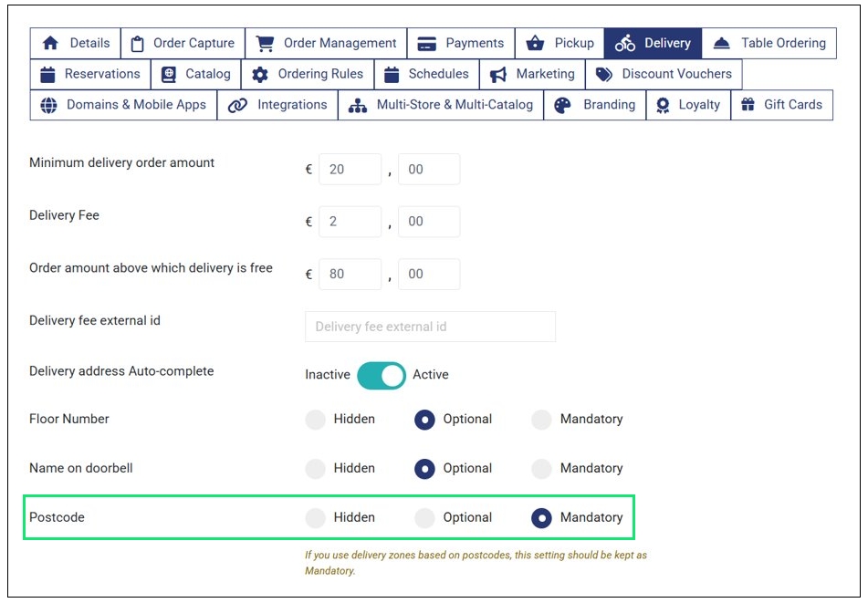Click the globe Domains & Mobile Apps icon
The height and width of the screenshot is (603, 868).
pyautogui.click(x=48, y=105)
